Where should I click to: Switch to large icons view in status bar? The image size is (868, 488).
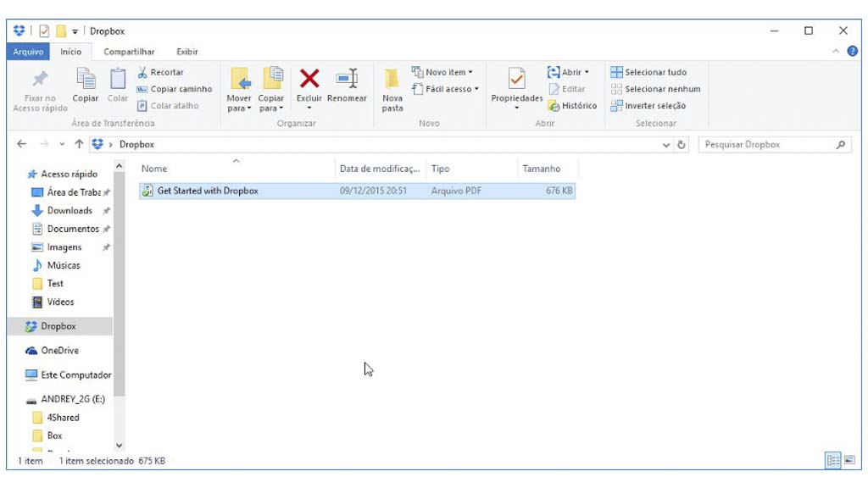click(849, 460)
